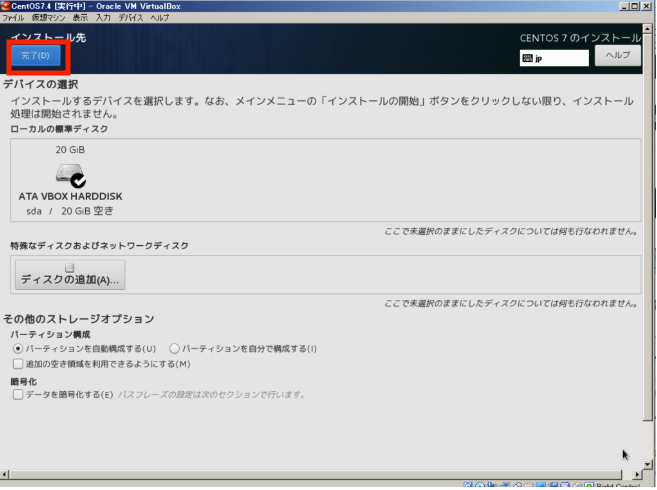Click the horizontal scrollbar right arrow
The height and width of the screenshot is (490, 657).
[x=637, y=474]
